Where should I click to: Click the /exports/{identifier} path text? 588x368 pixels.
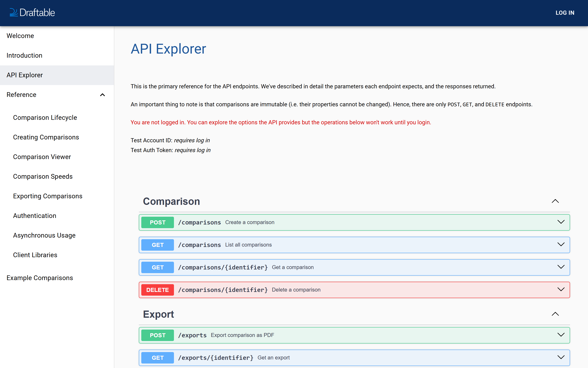pos(216,358)
